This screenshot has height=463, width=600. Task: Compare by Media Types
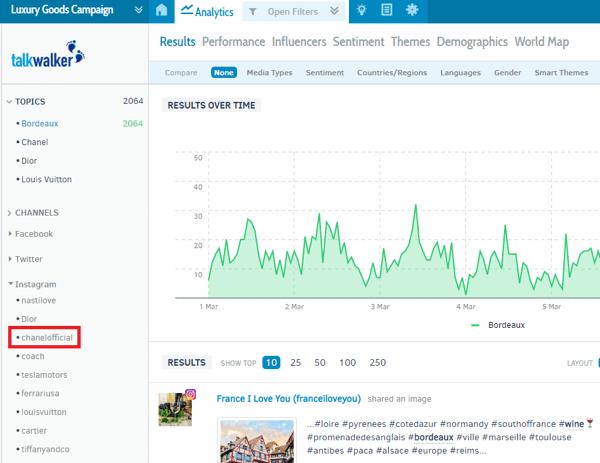click(269, 73)
